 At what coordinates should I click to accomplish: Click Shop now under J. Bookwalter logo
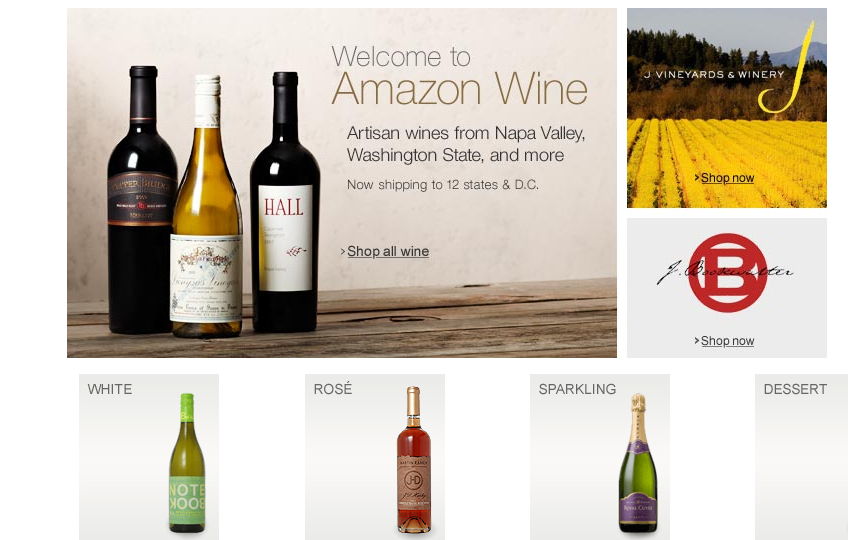(x=727, y=341)
